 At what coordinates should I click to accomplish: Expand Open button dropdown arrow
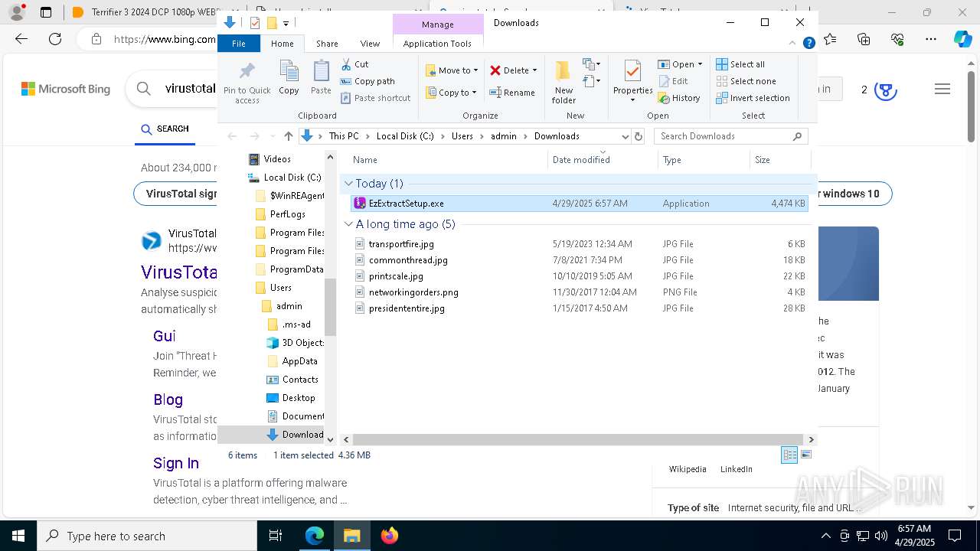pyautogui.click(x=700, y=64)
